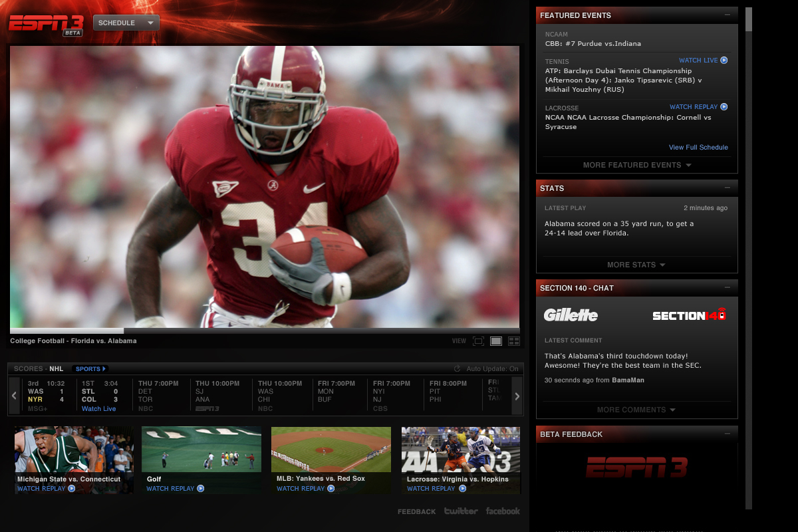Open Watch Live for STL vs COL

point(98,408)
